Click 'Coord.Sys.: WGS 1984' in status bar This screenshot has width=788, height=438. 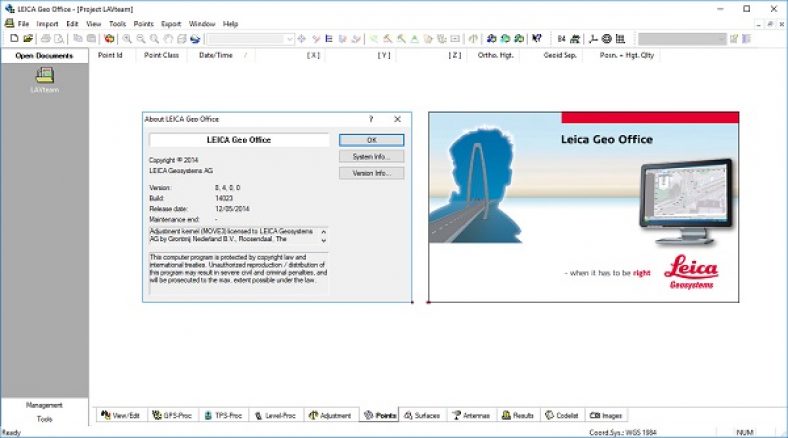[x=623, y=432]
